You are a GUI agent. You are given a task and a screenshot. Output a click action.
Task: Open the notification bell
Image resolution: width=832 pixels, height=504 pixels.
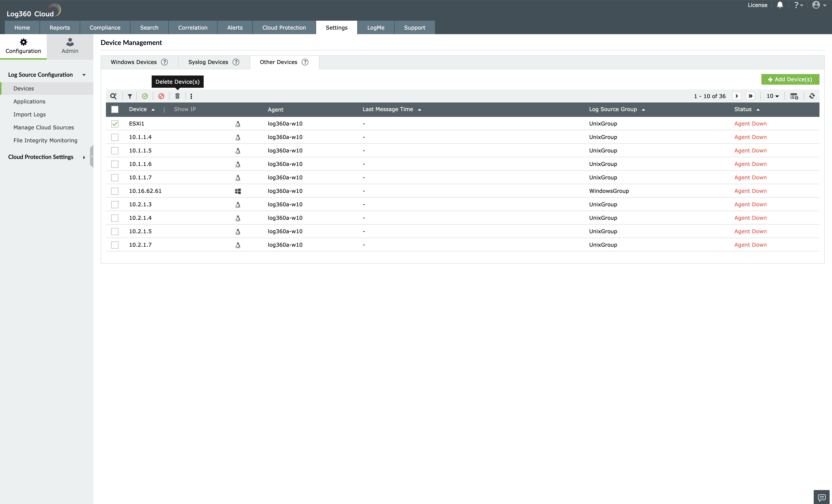click(780, 5)
